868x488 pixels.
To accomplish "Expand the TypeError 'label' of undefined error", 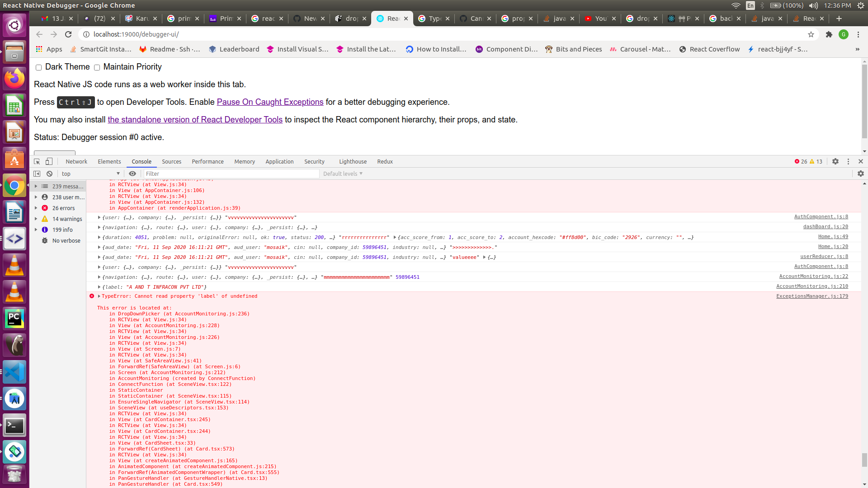I will pyautogui.click(x=99, y=296).
